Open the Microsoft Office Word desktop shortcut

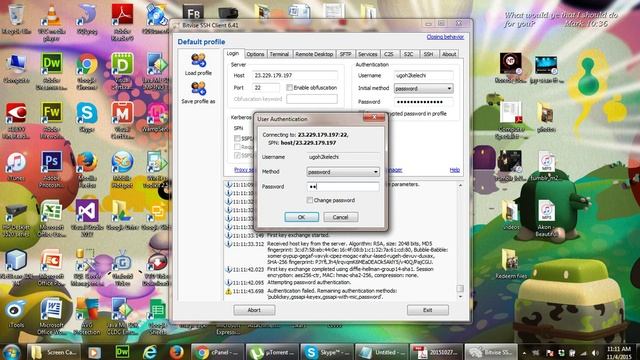[x=52, y=316]
